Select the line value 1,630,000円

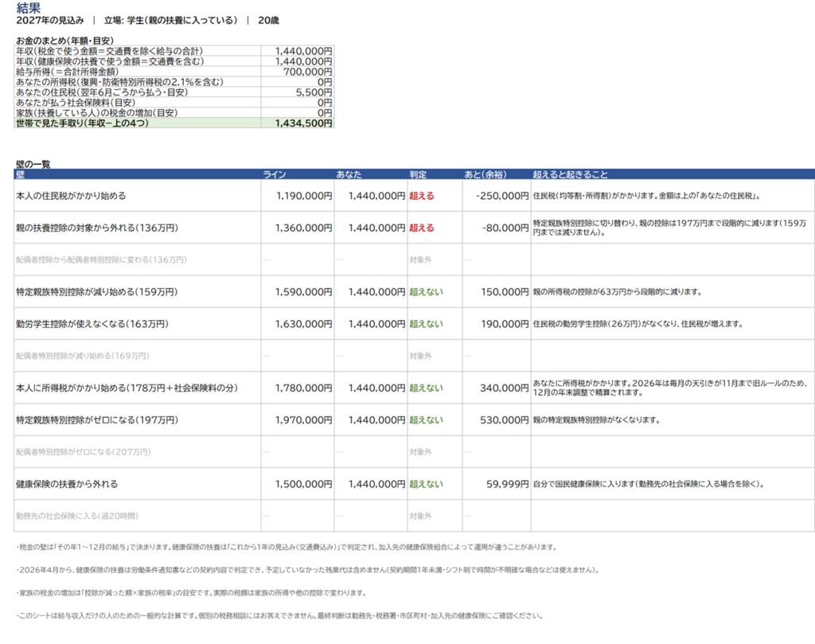(304, 324)
